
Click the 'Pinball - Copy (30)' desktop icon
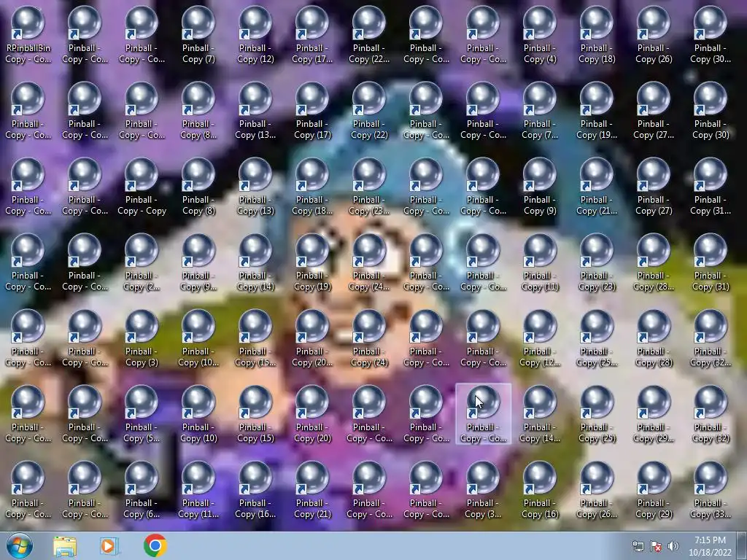(x=711, y=111)
